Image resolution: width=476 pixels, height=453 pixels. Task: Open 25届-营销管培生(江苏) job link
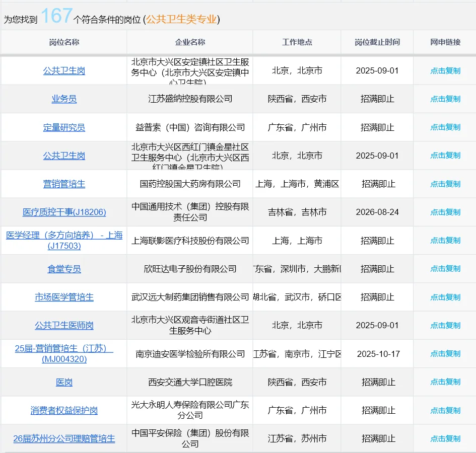[x=64, y=353]
